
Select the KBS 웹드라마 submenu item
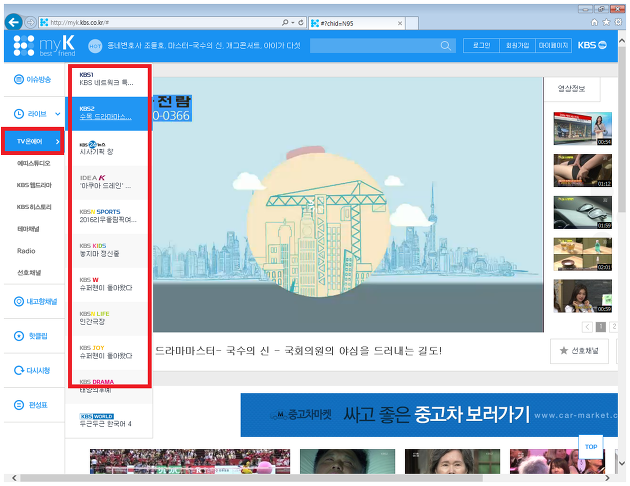[34, 185]
